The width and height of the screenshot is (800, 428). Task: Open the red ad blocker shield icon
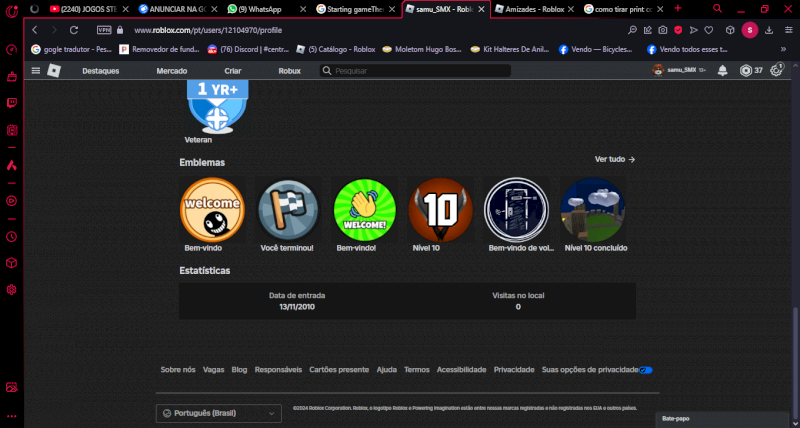coord(678,30)
